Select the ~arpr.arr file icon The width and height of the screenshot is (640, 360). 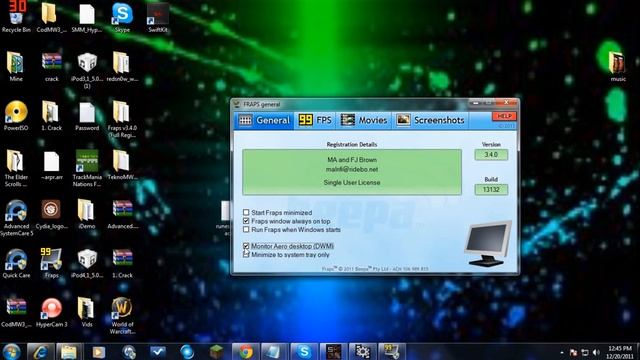[52, 165]
